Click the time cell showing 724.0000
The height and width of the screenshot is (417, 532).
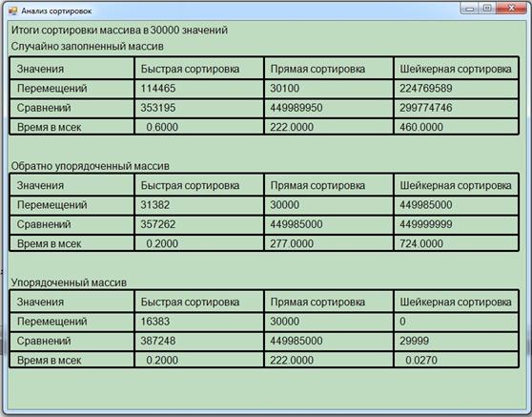coord(456,243)
